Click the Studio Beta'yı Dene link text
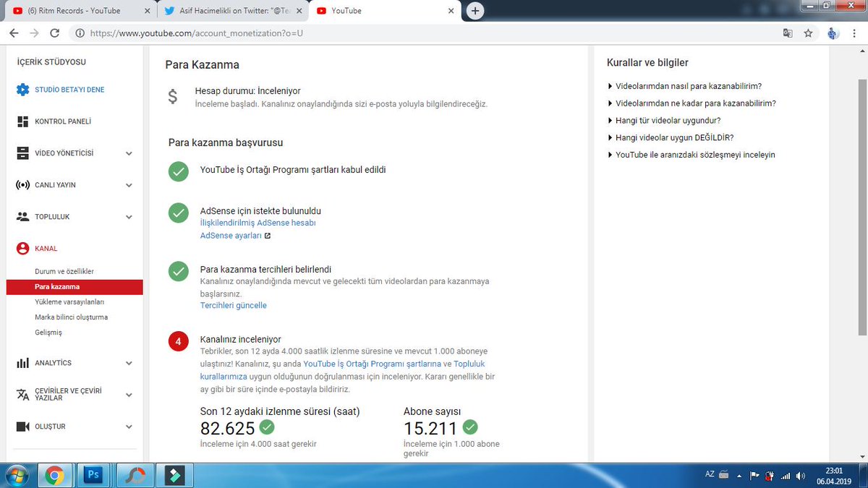 pos(69,90)
